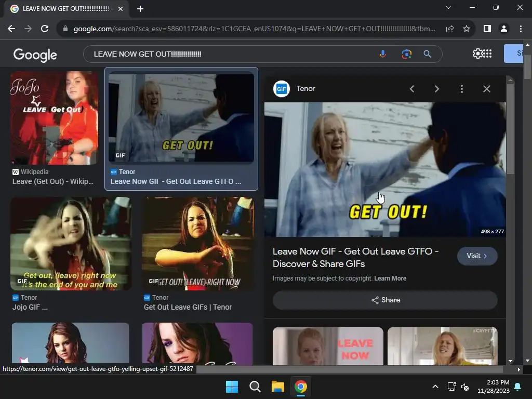Show the next image in preview
The width and height of the screenshot is (532, 399).
436,89
